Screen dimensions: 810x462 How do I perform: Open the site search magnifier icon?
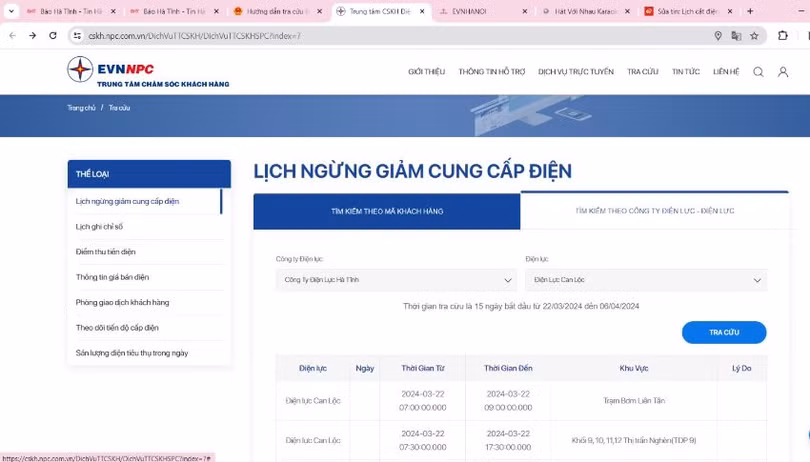coord(758,72)
